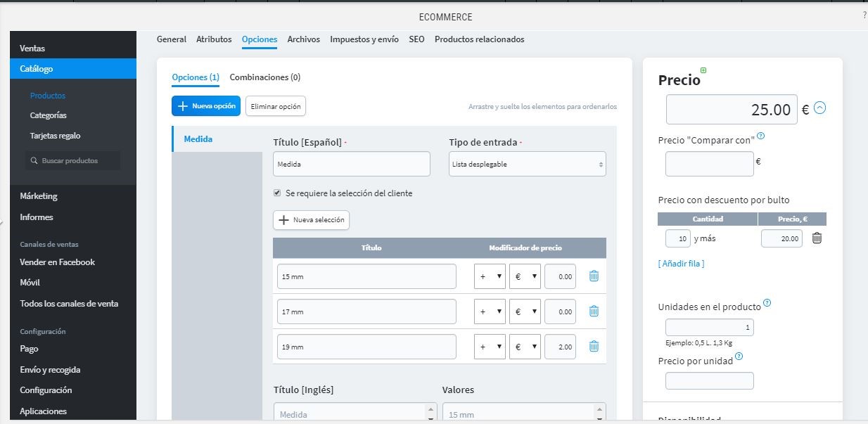Viewport: 868px width, 424px height.
Task: Open Categorías in the sidebar
Action: tap(49, 115)
